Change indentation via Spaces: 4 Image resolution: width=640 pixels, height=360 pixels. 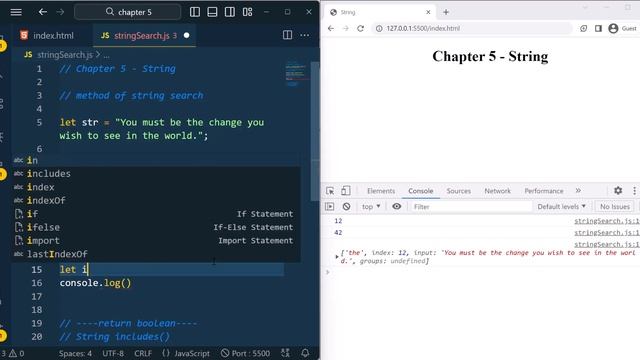point(75,353)
